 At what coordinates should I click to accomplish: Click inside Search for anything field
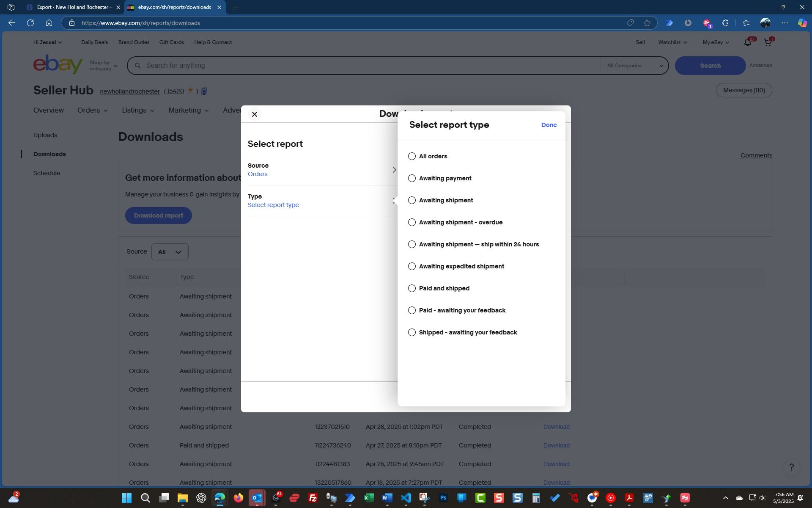pos(364,66)
